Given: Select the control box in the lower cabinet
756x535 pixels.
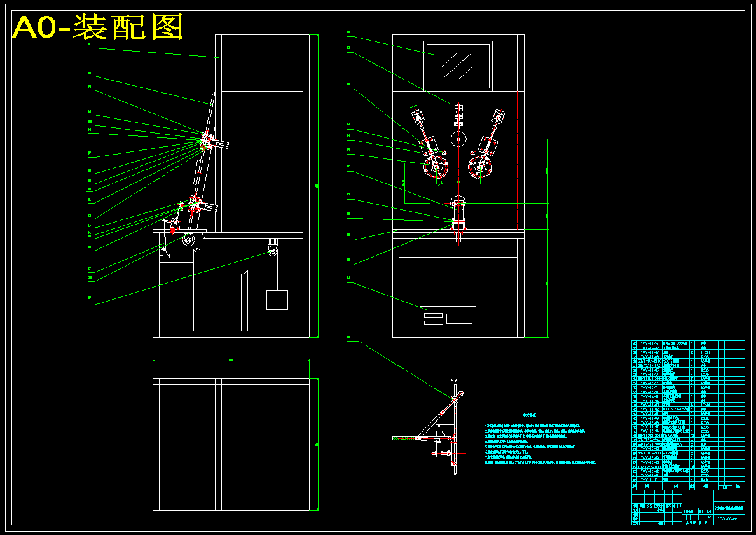Looking at the screenshot, I should click(448, 319).
